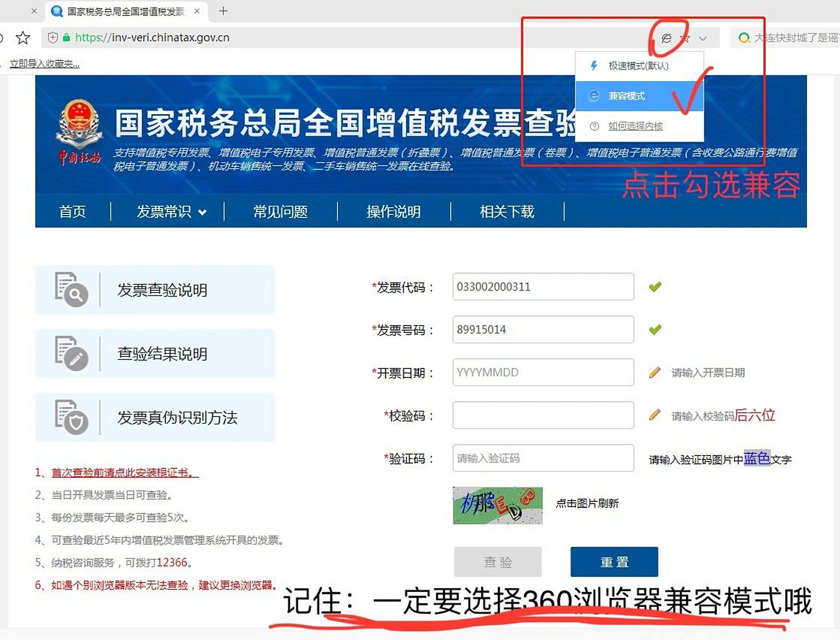
Task: Click the pencil icon next to 校验码 field
Action: (655, 415)
